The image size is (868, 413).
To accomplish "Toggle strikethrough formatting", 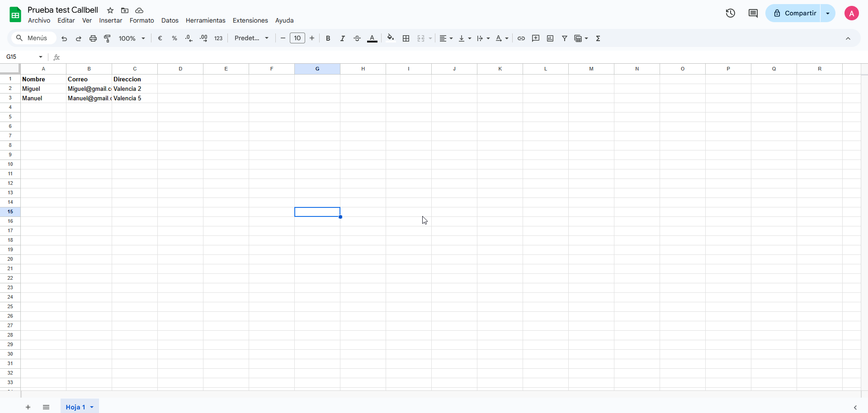I will 357,38.
